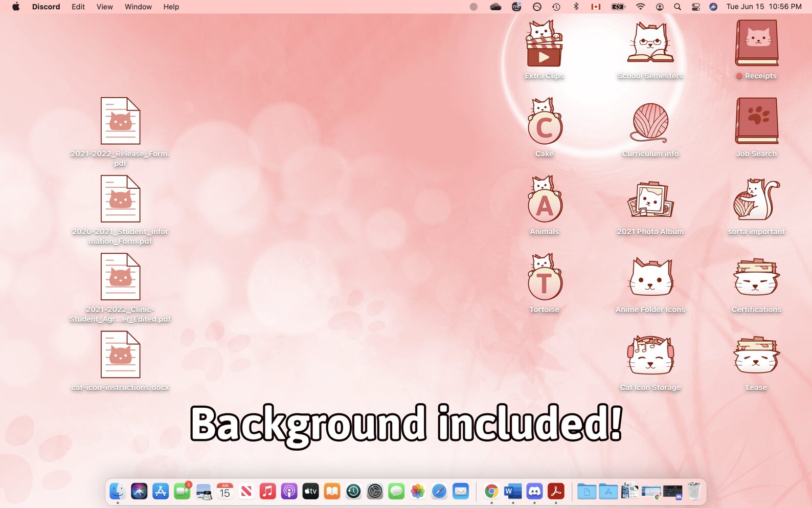This screenshot has width=812, height=508.
Task: Open the App Store in Dock
Action: click(x=161, y=491)
